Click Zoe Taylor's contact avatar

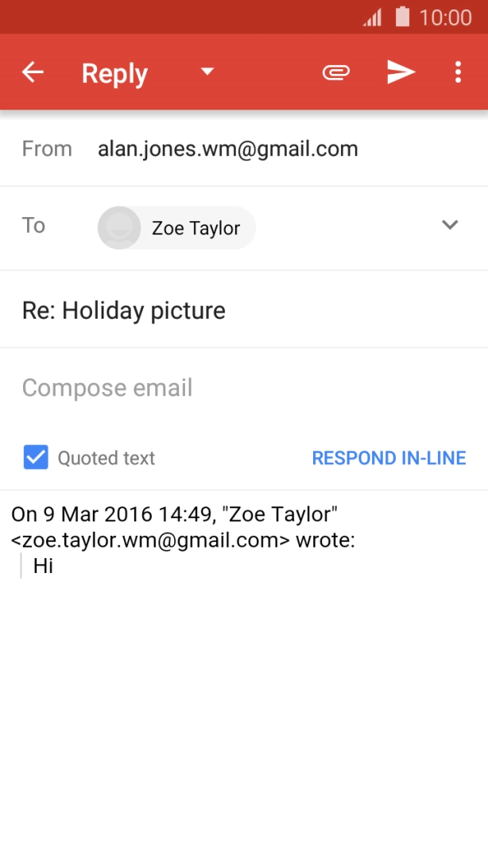118,227
